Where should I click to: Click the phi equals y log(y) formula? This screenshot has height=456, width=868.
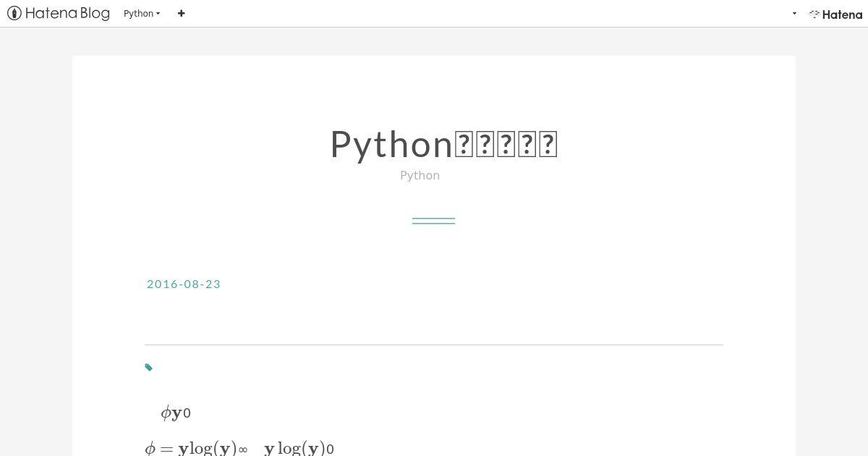[x=196, y=448]
